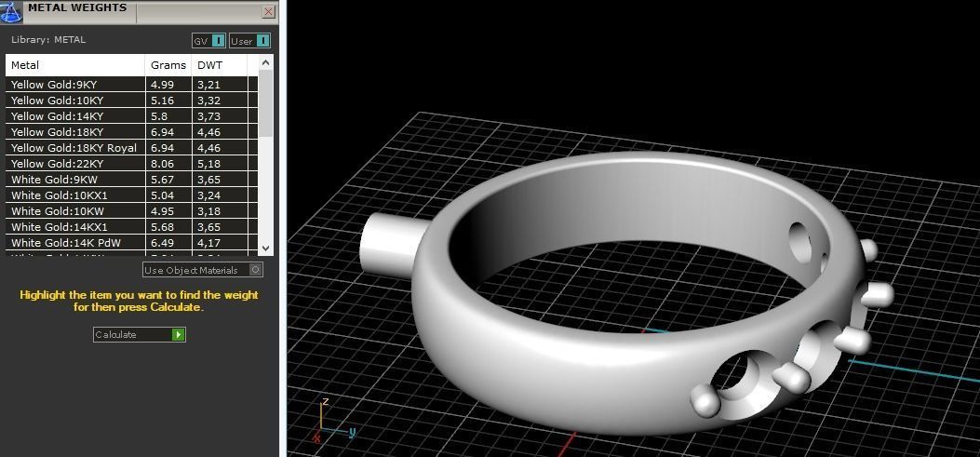Select White Gold:14KX1 row

[131, 227]
